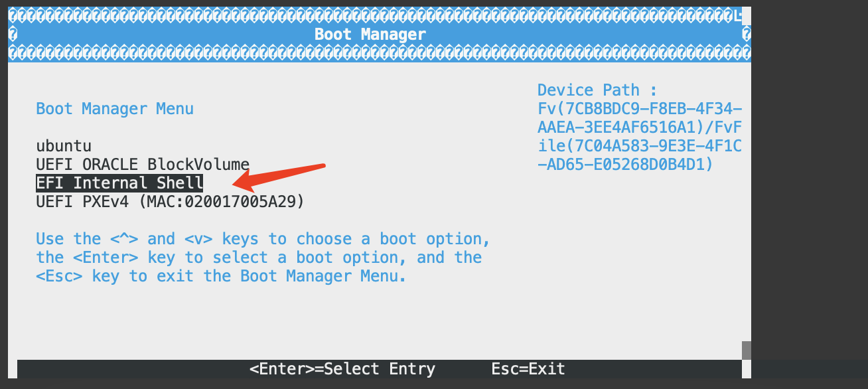Choose the UEFI ORACLE BlockVolume entry

click(x=143, y=165)
